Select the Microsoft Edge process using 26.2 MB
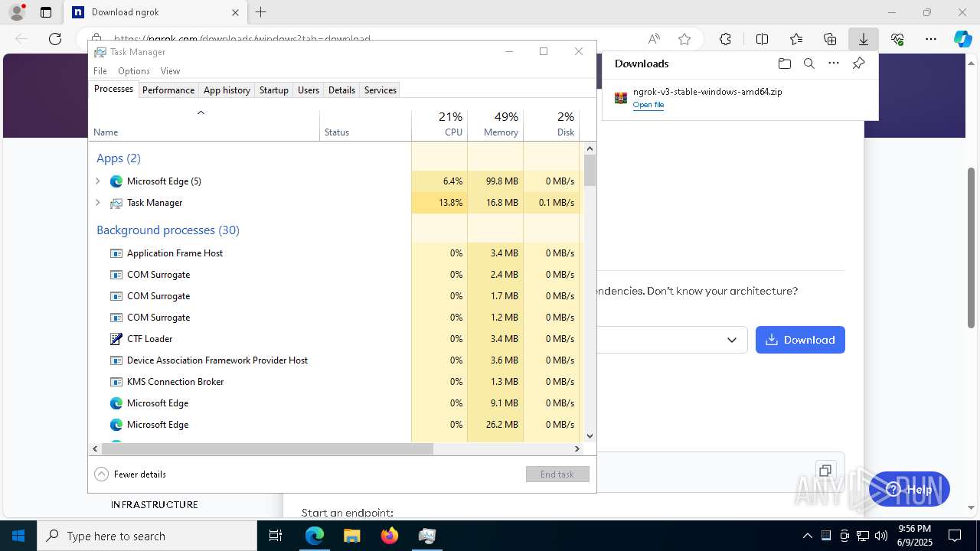Image resolution: width=980 pixels, height=551 pixels. (335, 425)
